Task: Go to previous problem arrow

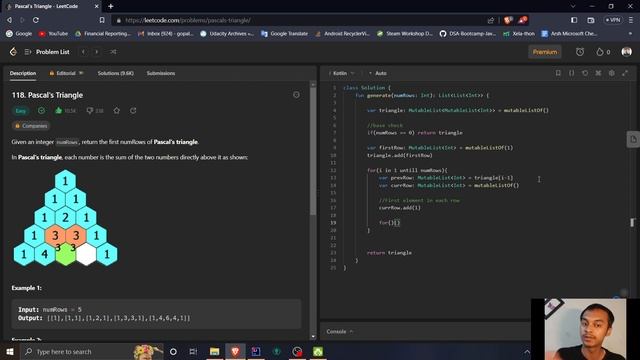Action: pos(83,52)
